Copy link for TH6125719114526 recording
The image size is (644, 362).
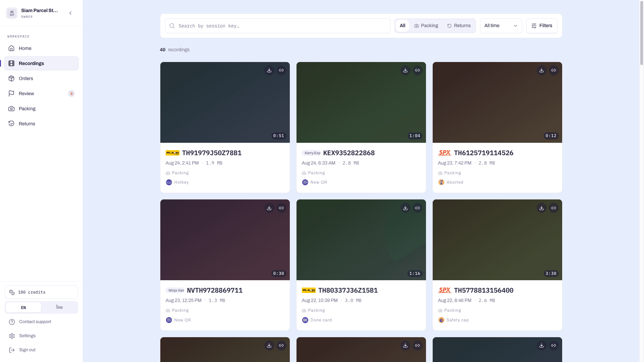(553, 70)
